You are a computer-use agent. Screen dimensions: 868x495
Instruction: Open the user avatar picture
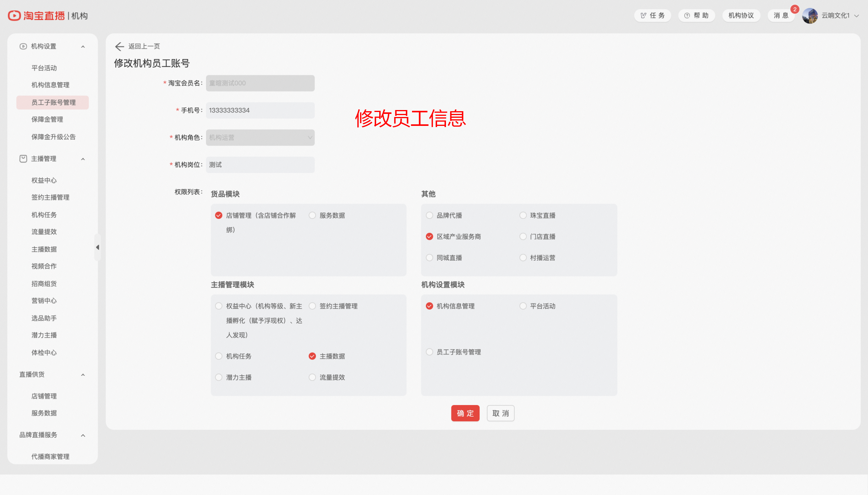pos(810,16)
